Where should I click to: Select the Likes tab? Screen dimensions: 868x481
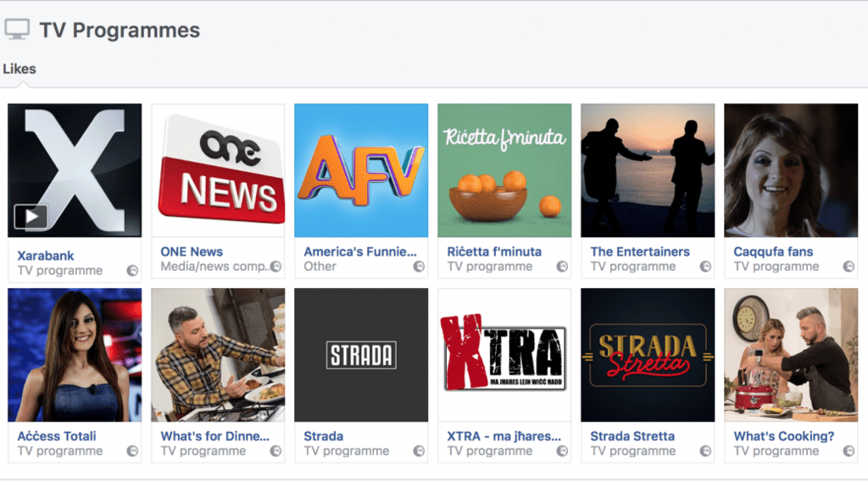pyautogui.click(x=19, y=69)
